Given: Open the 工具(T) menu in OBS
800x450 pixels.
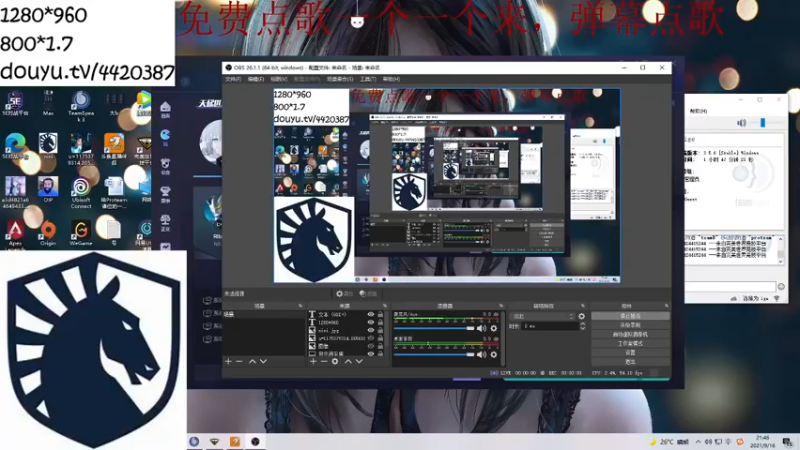Looking at the screenshot, I should pyautogui.click(x=368, y=79).
